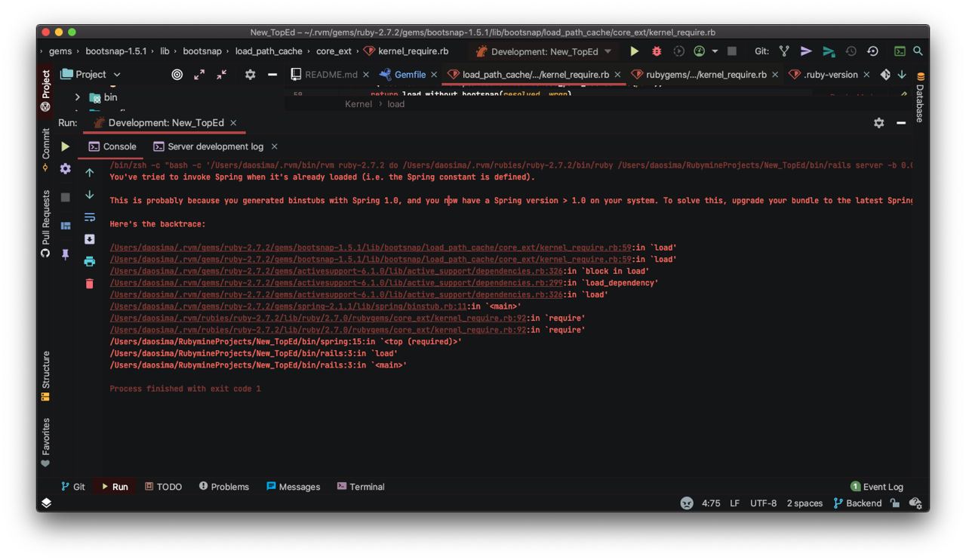Open the run anything terminal icon in toolbar
Screen dimensions: 966x560
click(x=900, y=51)
